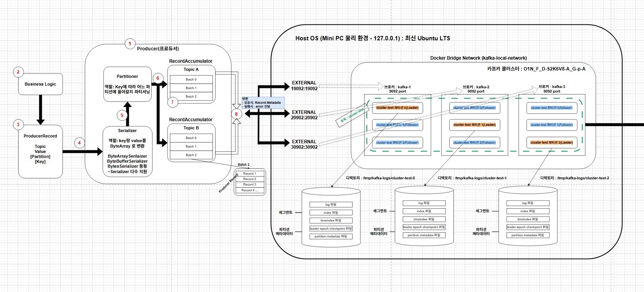Viewport: 644px width, 292px height.
Task: Click 파티션 2(Leader) in kafka-3 broker
Action: click(x=552, y=143)
